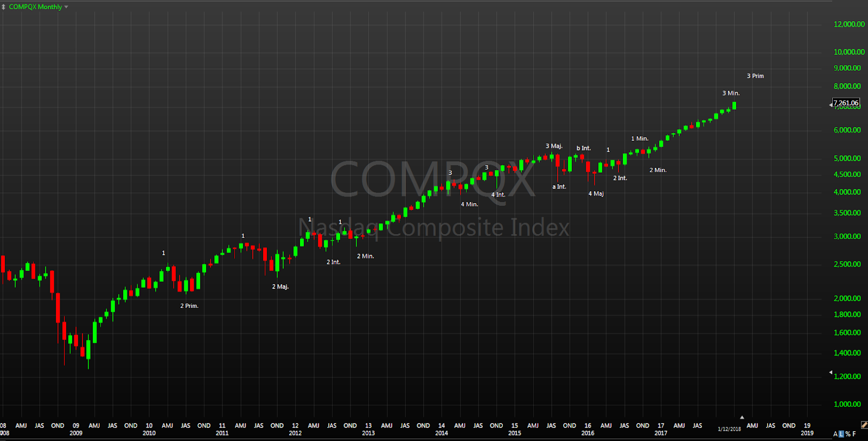
Task: Click the 7,261.06 last price label
Action: tap(846, 103)
